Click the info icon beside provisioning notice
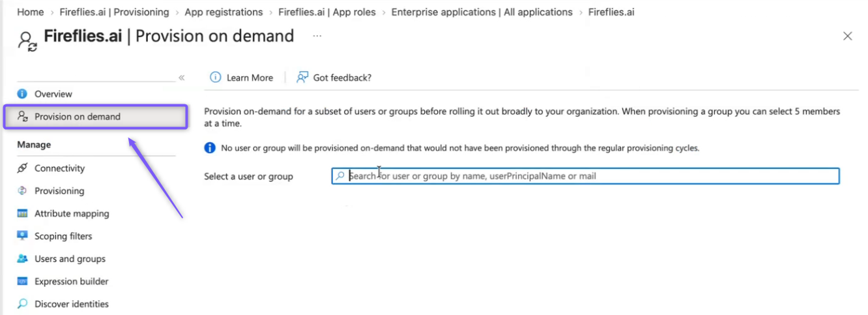Image resolution: width=868 pixels, height=315 pixels. (x=210, y=148)
